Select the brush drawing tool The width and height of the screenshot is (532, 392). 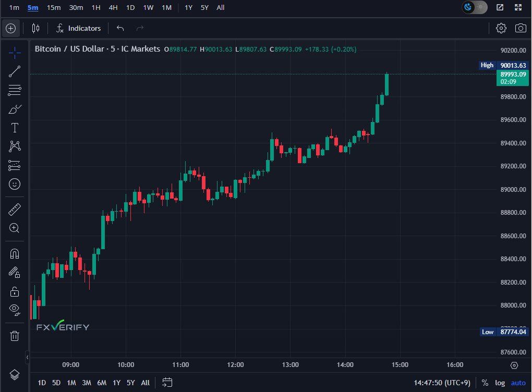coord(15,109)
